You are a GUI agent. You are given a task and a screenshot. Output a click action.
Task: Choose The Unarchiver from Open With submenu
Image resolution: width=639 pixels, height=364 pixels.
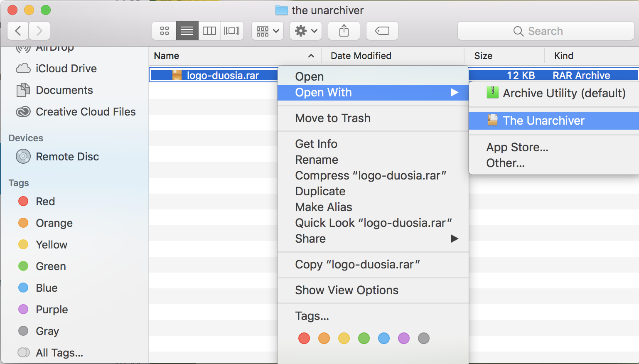pos(543,121)
